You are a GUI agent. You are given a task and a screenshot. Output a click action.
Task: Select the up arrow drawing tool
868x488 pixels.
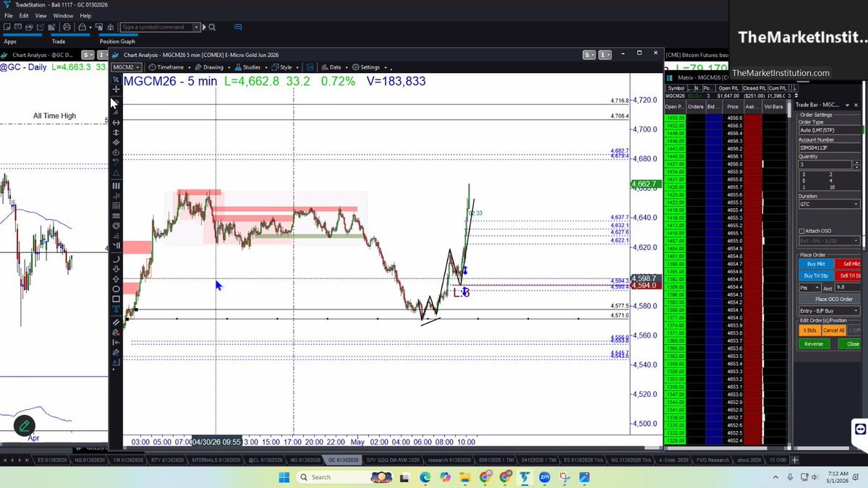click(116, 279)
